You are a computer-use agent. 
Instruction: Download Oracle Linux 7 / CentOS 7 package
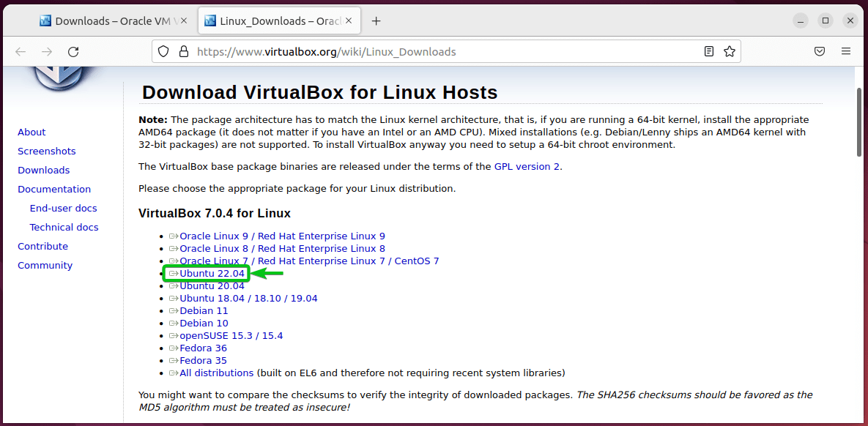(309, 261)
